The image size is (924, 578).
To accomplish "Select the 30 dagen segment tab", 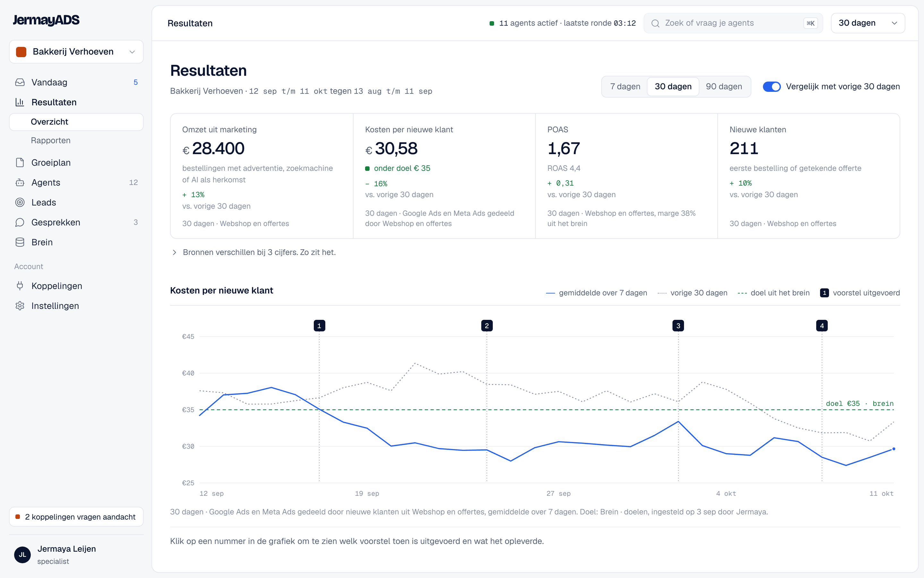I will pyautogui.click(x=673, y=86).
